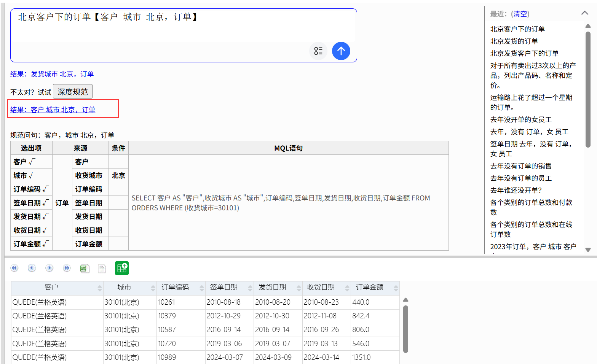Select history item 去年谁还没开单？
This screenshot has width=597, height=364.
coord(516,190)
